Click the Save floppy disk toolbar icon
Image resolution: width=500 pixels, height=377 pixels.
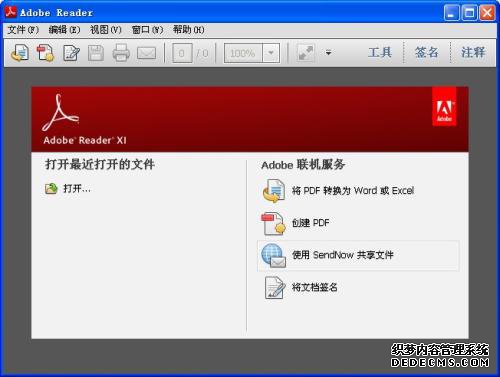click(x=96, y=53)
